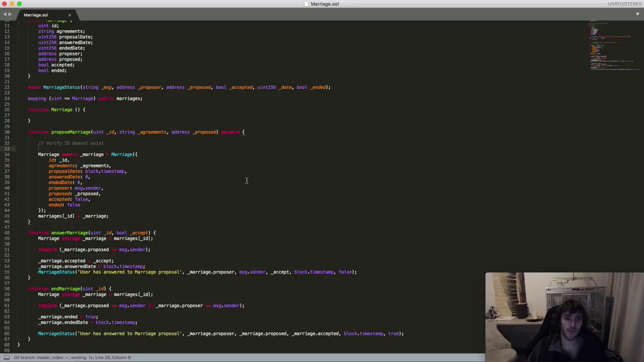Screen dimensions: 644x362
Task: Click the previous tab arrow icon
Action: pos(5,15)
